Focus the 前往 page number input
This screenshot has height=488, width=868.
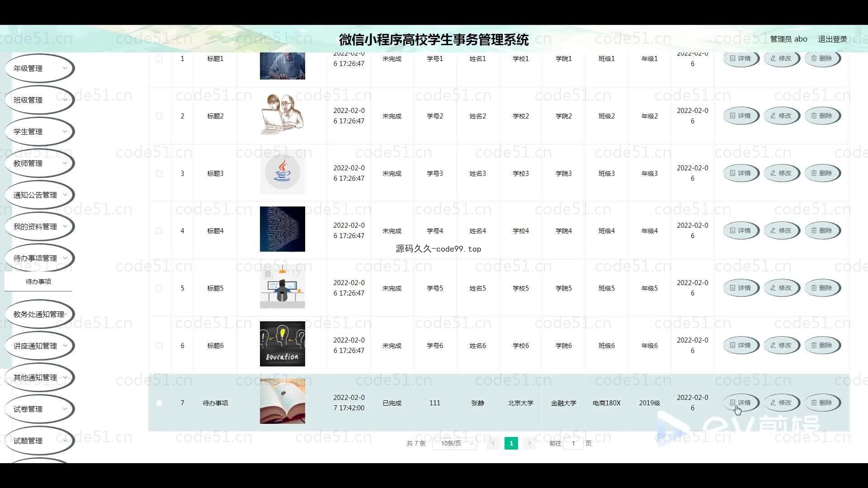click(573, 443)
